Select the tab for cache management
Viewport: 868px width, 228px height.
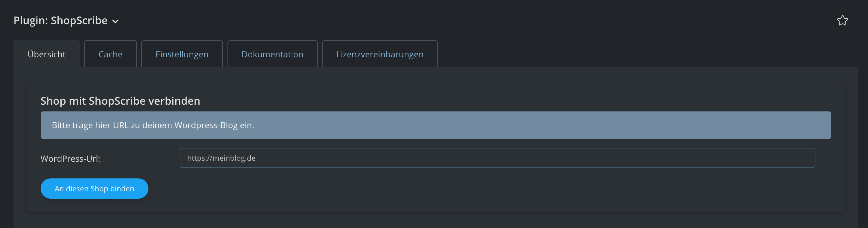click(110, 54)
